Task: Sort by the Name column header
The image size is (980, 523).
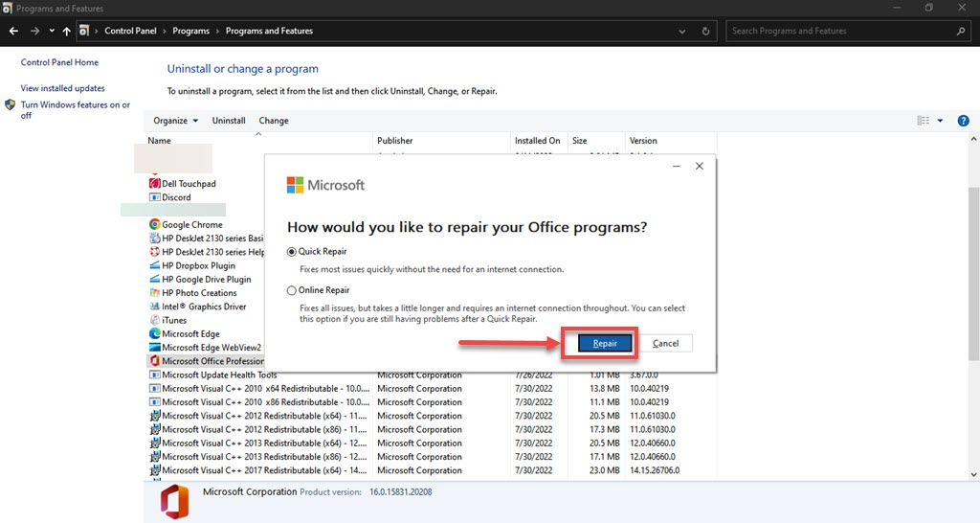Action: tap(258, 141)
